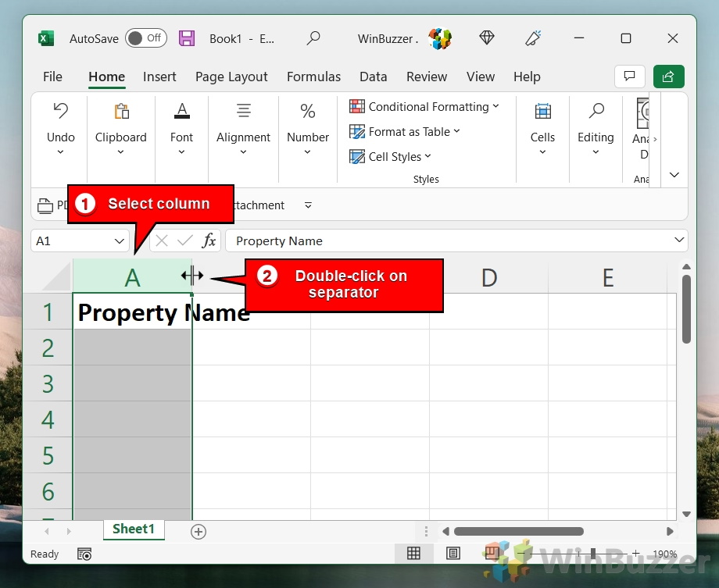Save workbook with purple floppy icon
Screen dimensions: 719x588
tap(187, 38)
